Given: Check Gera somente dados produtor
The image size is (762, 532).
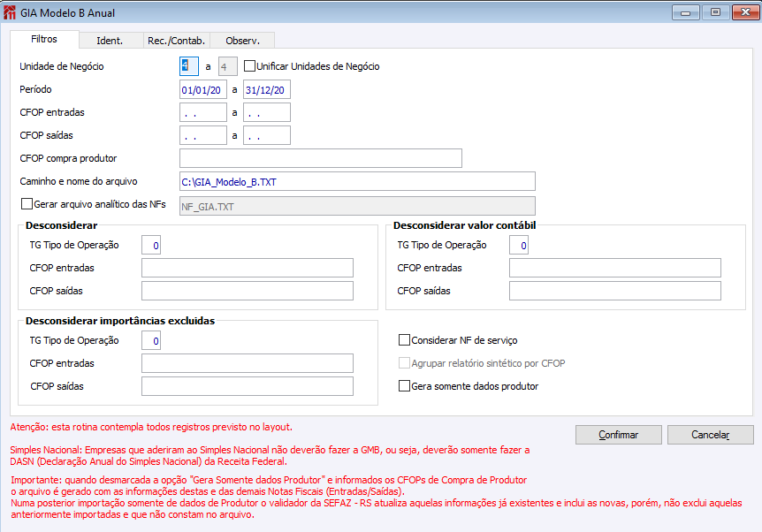Looking at the screenshot, I should coord(404,386).
